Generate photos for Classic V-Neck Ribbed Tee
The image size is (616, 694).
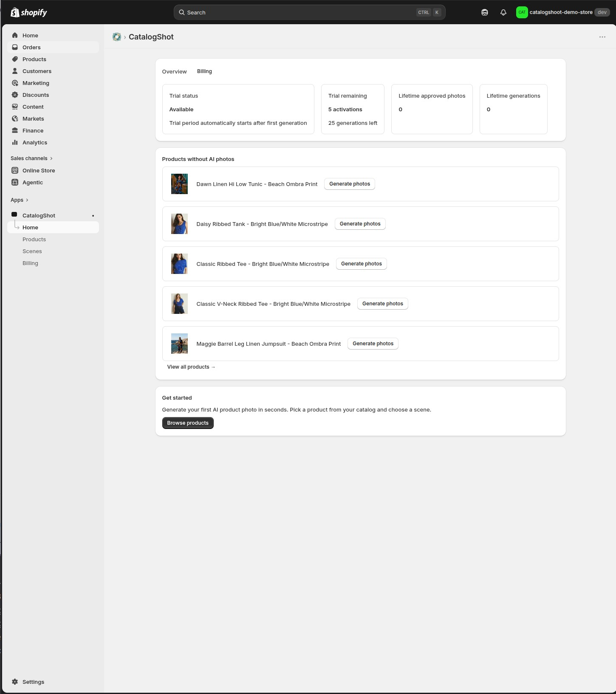(x=383, y=304)
